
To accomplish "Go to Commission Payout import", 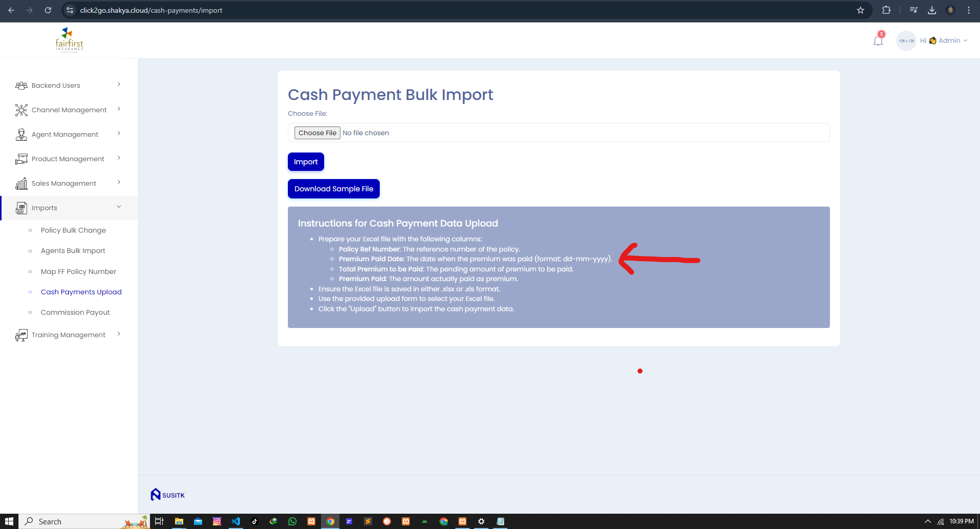I will coord(75,313).
